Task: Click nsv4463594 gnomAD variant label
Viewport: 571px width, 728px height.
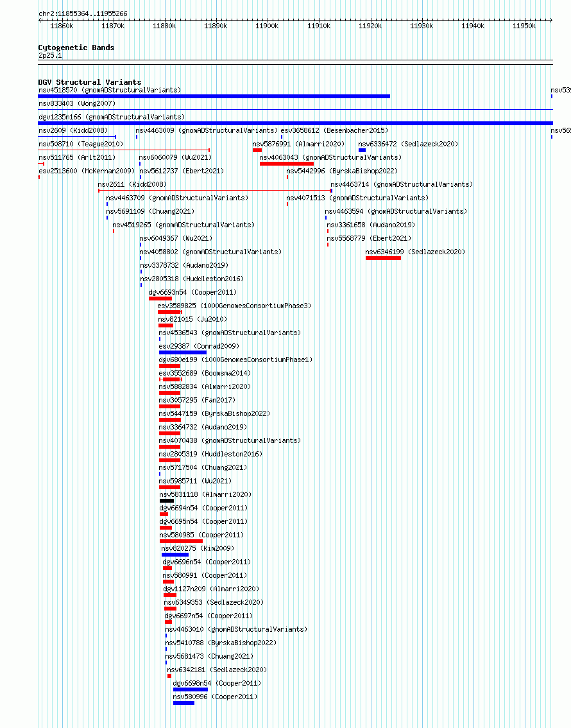Action: [396, 211]
